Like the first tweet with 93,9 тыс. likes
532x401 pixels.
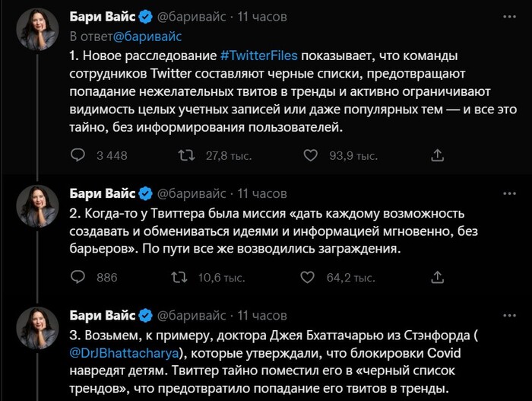310,155
